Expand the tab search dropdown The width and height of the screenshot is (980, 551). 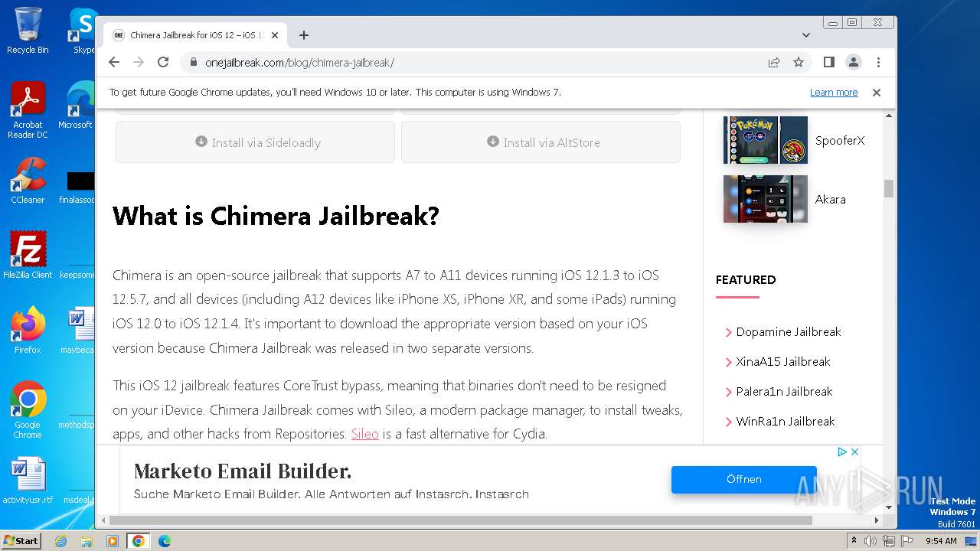805,35
